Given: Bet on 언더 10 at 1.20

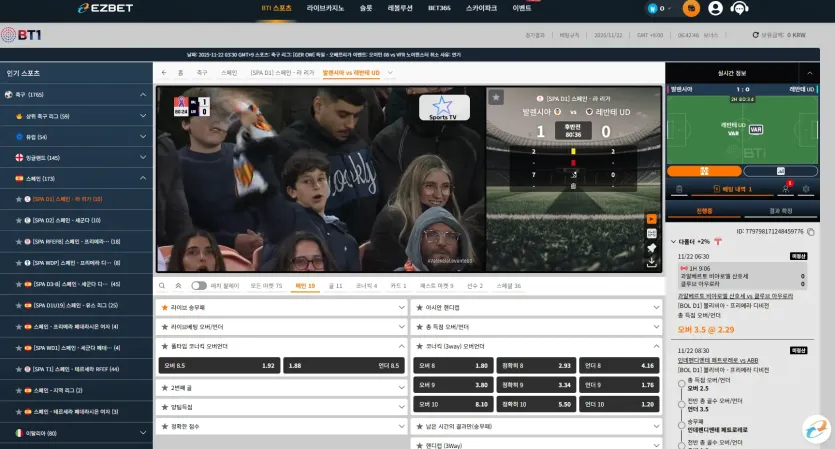Looking at the screenshot, I should pyautogui.click(x=619, y=404).
